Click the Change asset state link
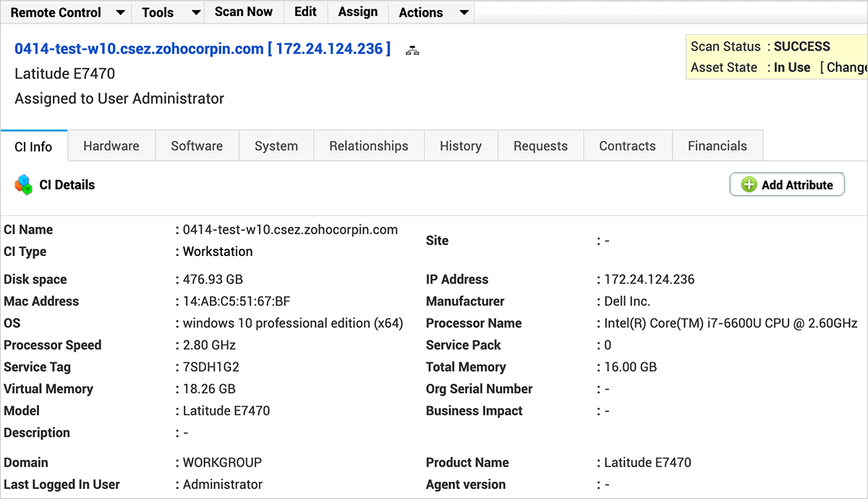The height and width of the screenshot is (499, 868). (846, 67)
